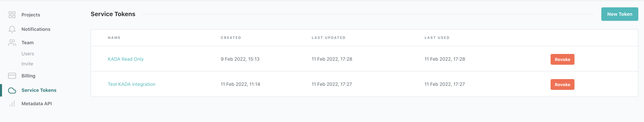This screenshot has width=644, height=122.
Task: Open the Projects menu item
Action: 31,15
